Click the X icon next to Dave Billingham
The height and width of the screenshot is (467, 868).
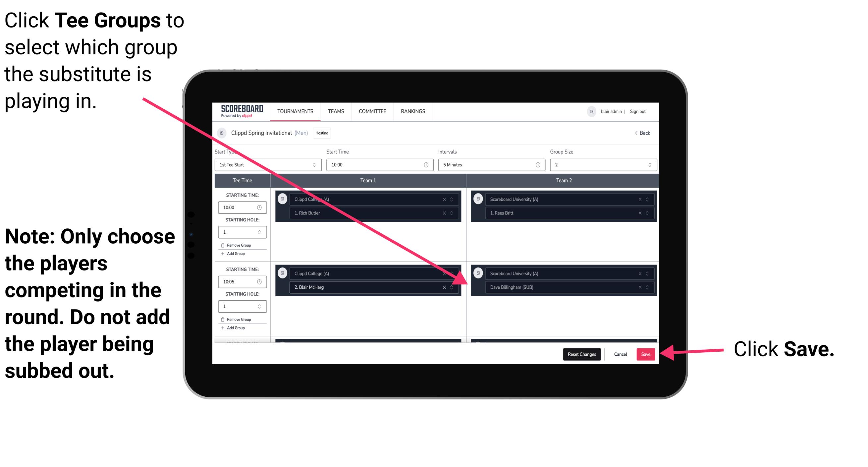pos(640,287)
